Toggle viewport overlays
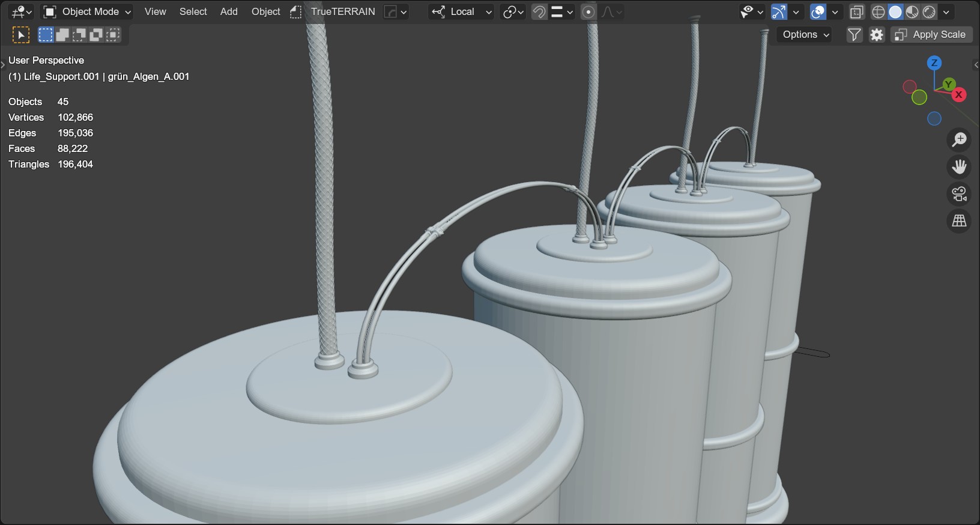980x525 pixels. pos(818,11)
